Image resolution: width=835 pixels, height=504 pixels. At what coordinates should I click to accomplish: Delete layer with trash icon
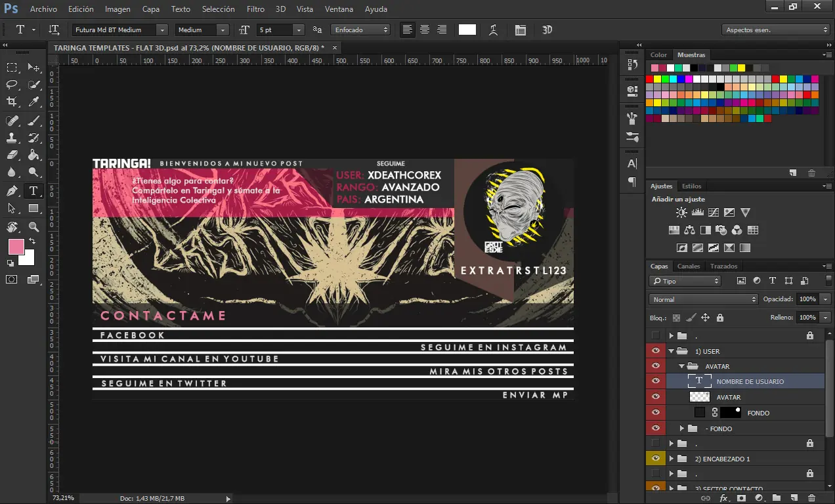pos(811,498)
